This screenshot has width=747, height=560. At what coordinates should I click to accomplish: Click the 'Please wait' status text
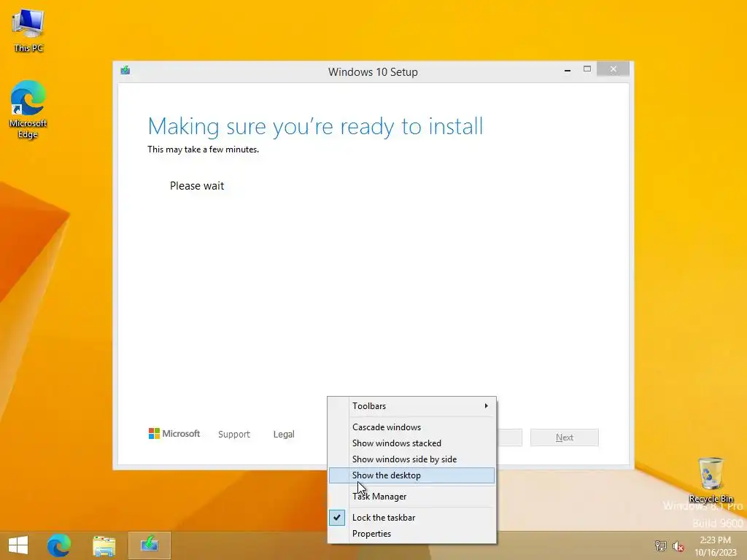(x=197, y=186)
